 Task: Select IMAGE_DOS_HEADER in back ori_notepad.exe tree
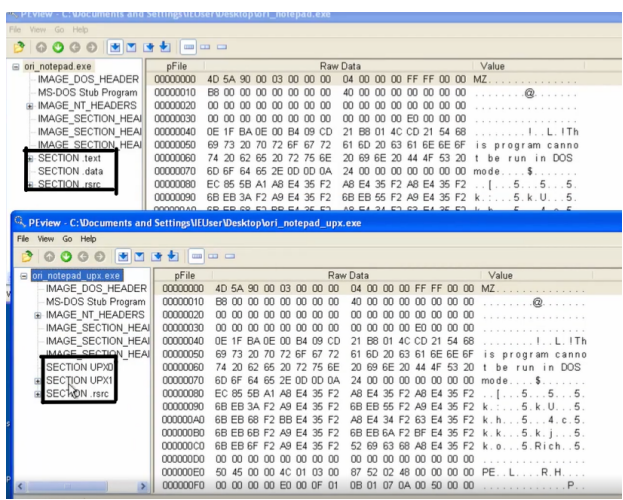(x=88, y=79)
